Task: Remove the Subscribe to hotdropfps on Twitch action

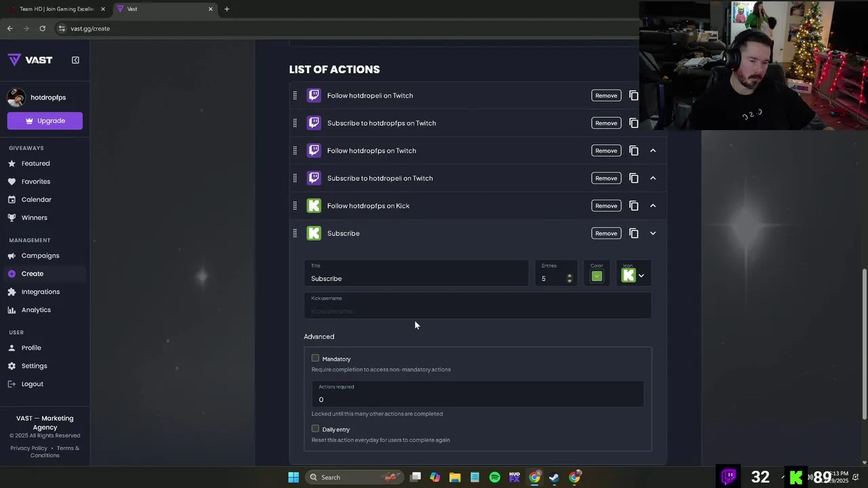Action: [606, 123]
